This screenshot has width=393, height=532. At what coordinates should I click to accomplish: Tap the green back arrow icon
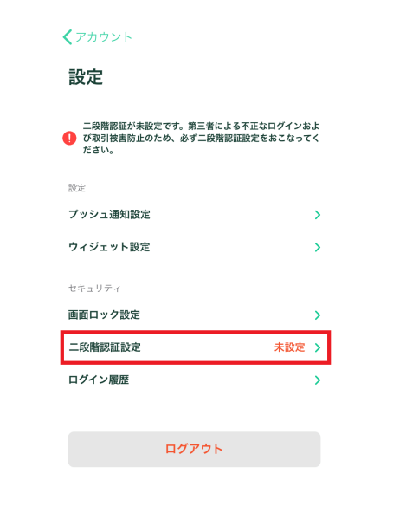pos(68,36)
